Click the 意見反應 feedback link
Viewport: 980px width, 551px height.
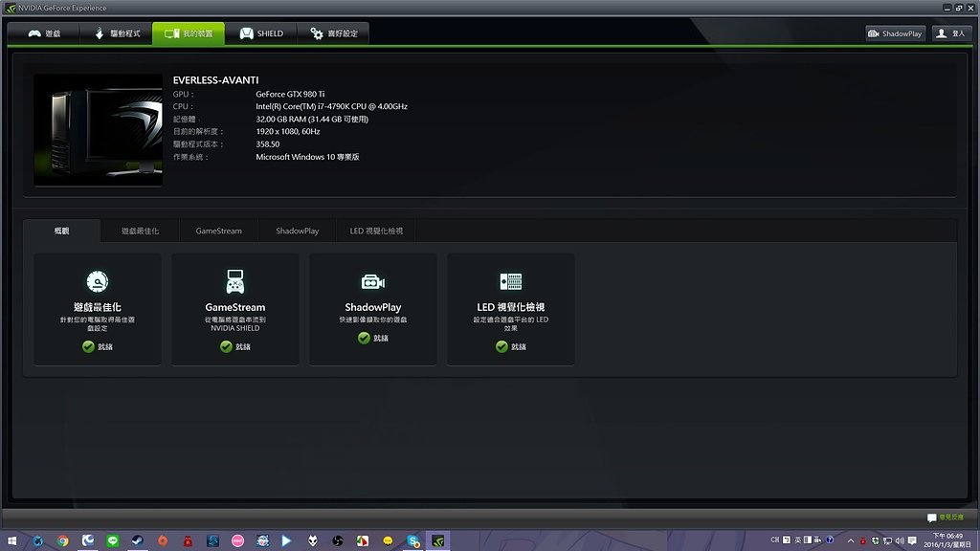pos(951,518)
